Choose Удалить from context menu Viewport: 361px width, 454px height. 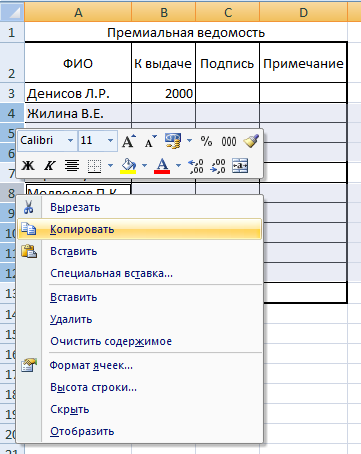[139, 319]
